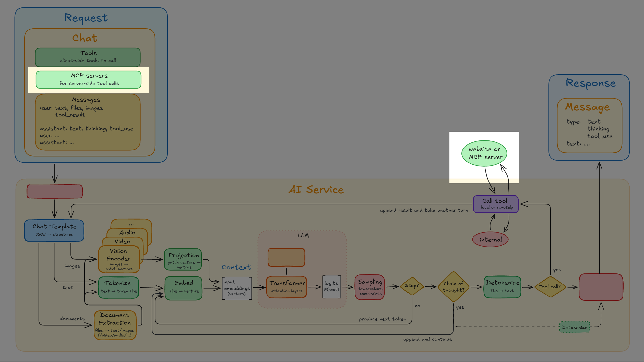This screenshot has width=644, height=362.
Task: Click the Transformer attention layers box
Action: pyautogui.click(x=286, y=287)
